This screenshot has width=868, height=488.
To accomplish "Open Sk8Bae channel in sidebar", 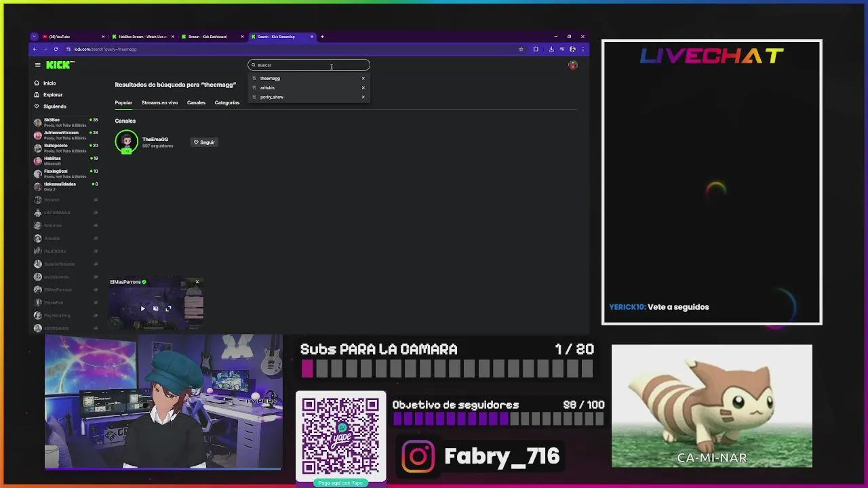I will pos(66,122).
